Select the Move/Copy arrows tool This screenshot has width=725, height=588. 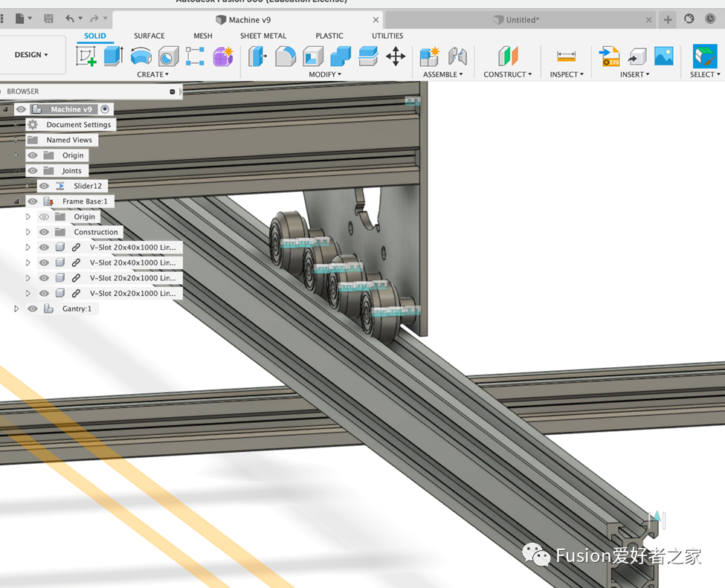click(x=396, y=56)
